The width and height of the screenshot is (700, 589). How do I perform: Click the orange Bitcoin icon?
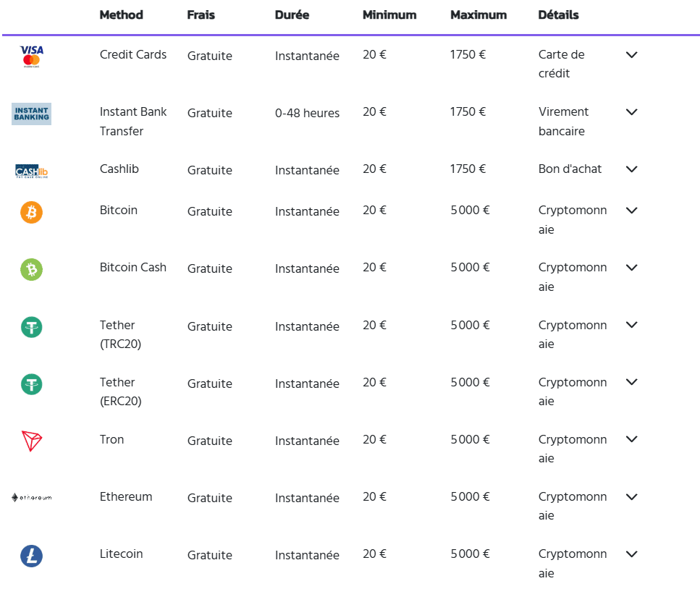pyautogui.click(x=31, y=212)
